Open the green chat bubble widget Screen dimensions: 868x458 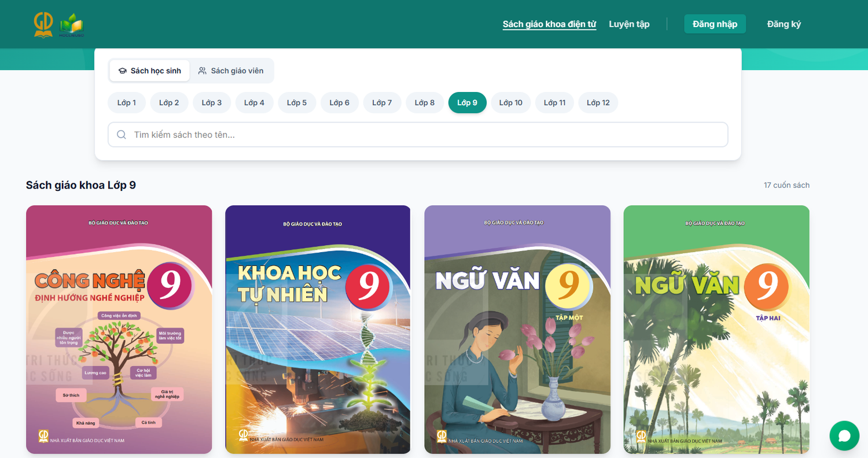844,435
